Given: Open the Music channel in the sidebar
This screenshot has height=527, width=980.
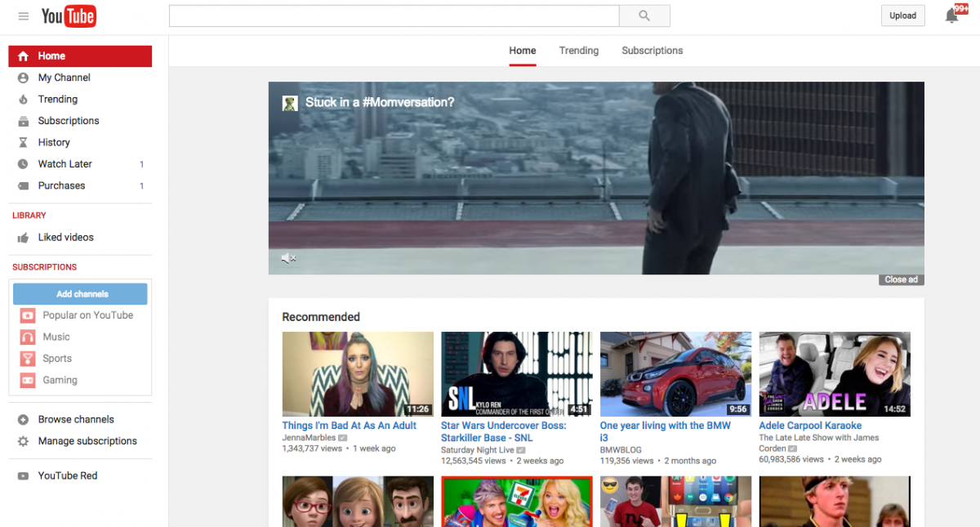Looking at the screenshot, I should [x=55, y=336].
